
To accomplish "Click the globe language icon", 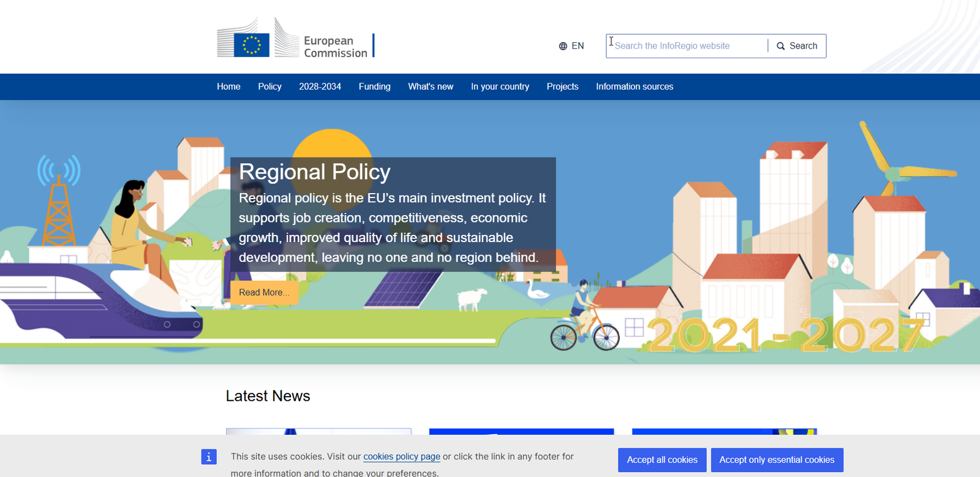I will click(563, 46).
